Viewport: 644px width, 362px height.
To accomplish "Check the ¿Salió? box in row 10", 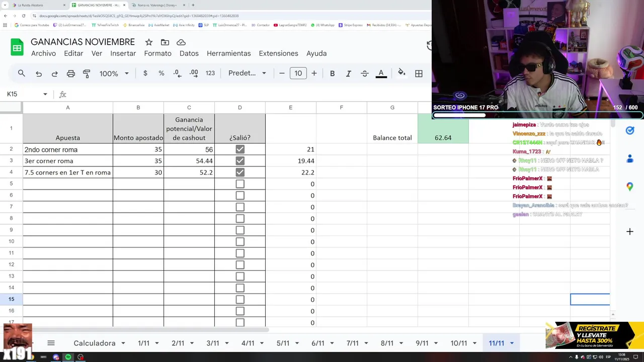I will click(x=240, y=242).
